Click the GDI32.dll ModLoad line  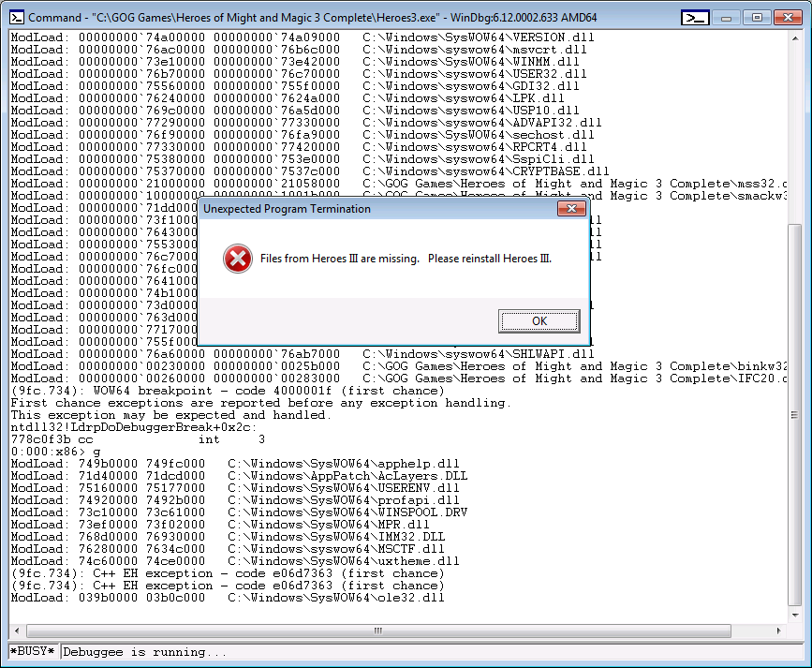(295, 86)
